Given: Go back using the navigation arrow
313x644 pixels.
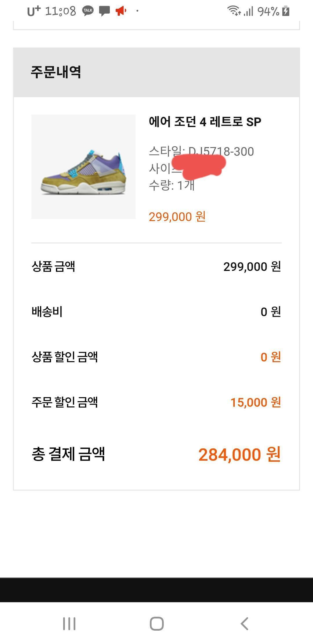Looking at the screenshot, I should click(244, 623).
